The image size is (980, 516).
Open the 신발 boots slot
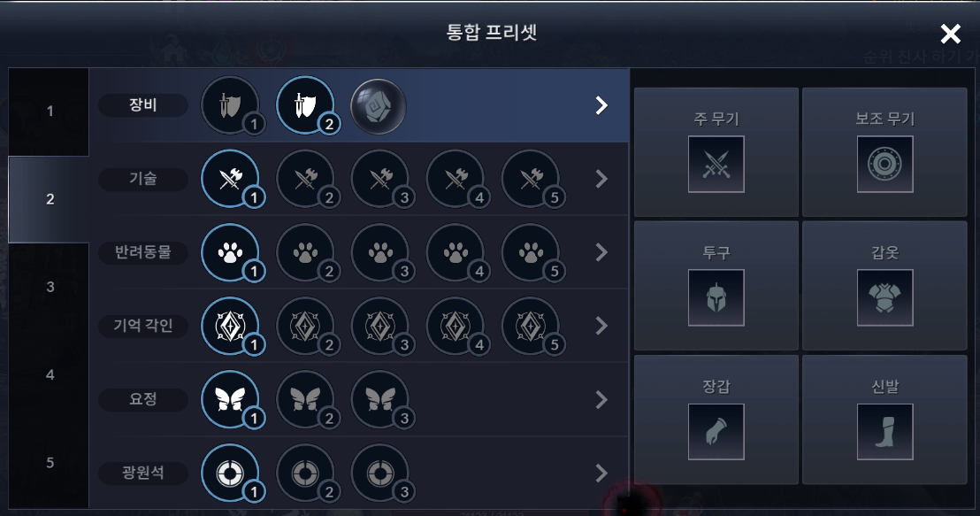pos(884,420)
